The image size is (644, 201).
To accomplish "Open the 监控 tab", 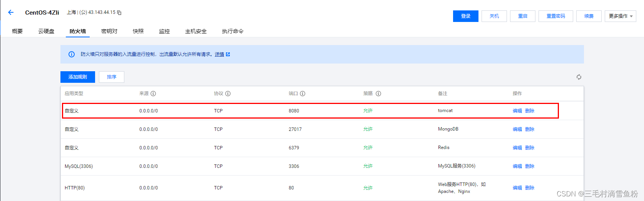I will [x=164, y=31].
